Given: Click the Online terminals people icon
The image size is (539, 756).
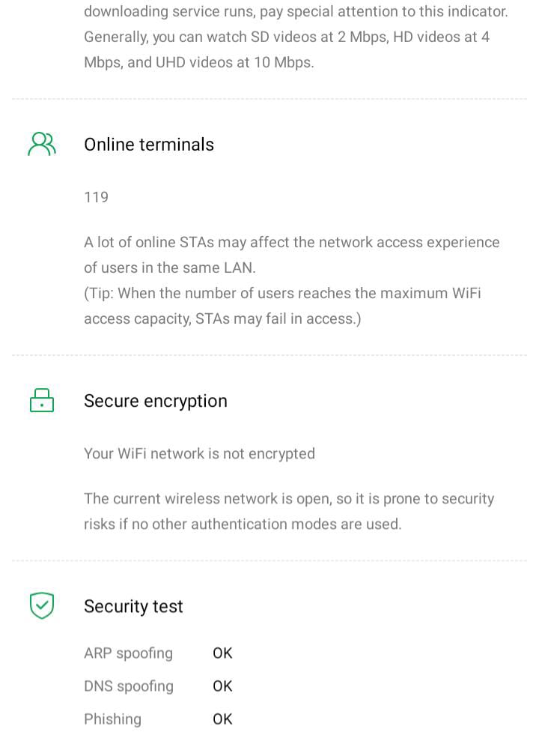Looking at the screenshot, I should point(42,145).
